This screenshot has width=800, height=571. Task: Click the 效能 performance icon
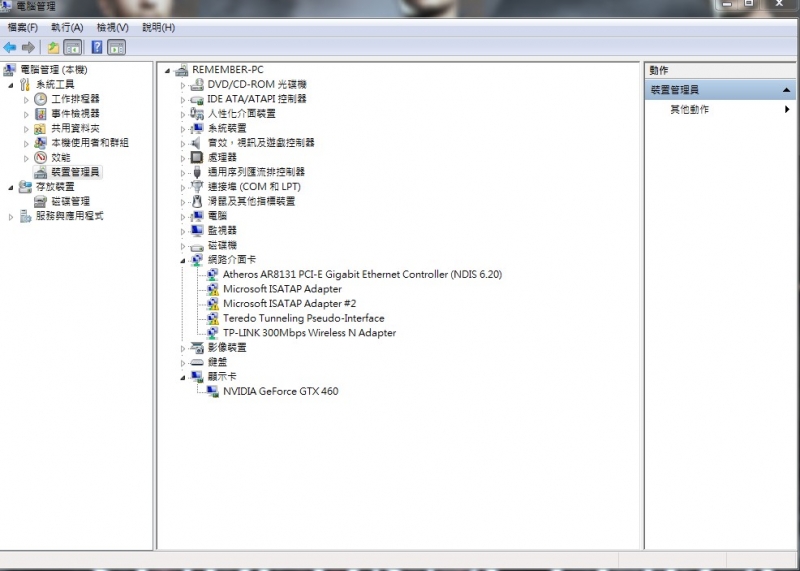pos(40,157)
